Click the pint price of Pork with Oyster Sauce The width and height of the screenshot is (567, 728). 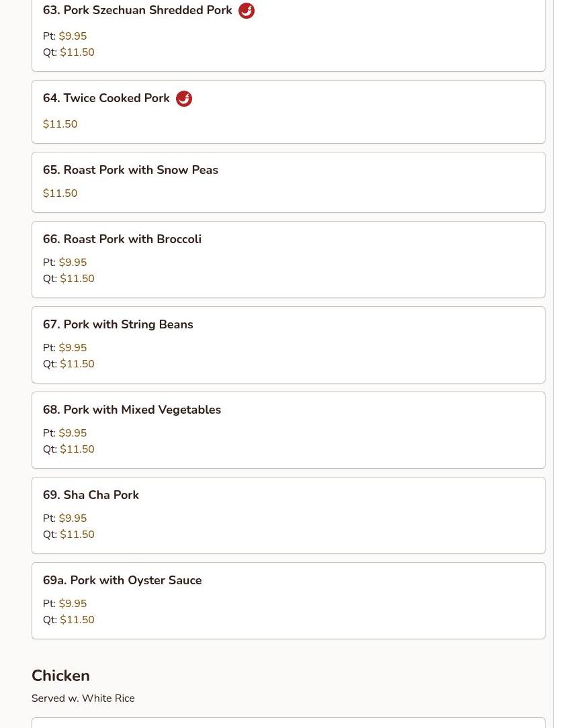point(73,604)
